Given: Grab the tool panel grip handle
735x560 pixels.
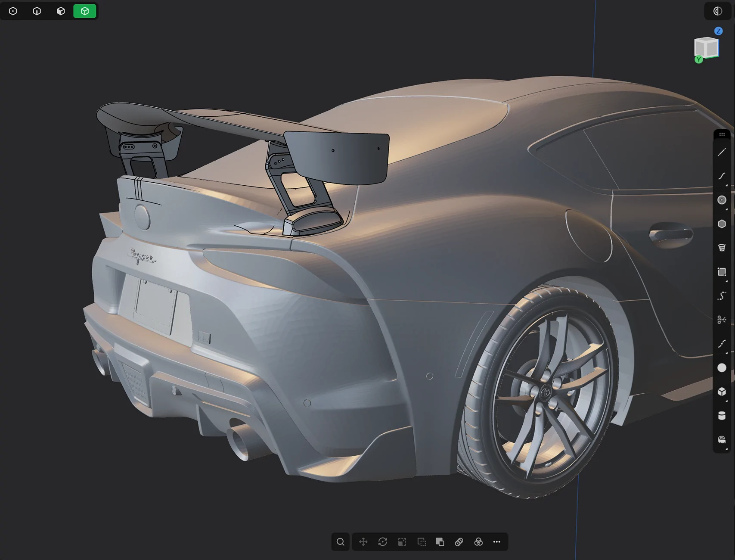Looking at the screenshot, I should (722, 134).
